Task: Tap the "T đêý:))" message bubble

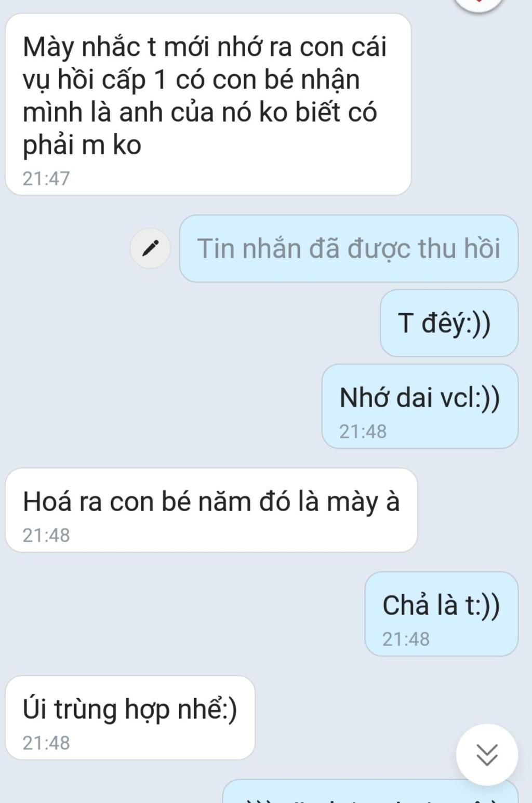Action: pos(449,323)
